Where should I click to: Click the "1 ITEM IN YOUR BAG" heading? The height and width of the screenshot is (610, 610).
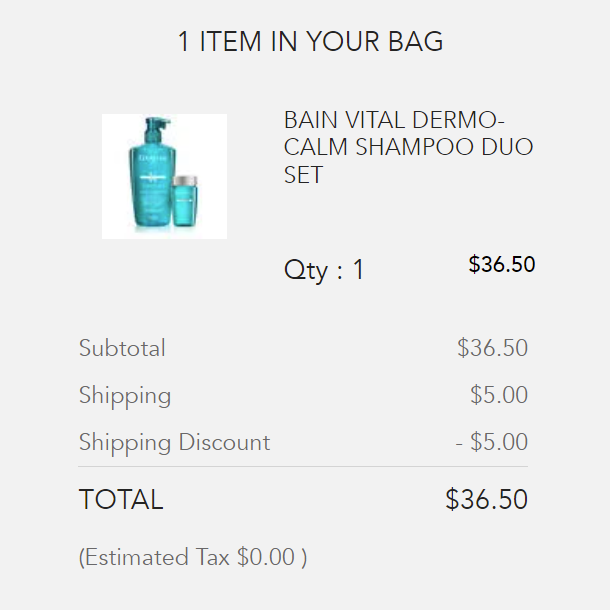pyautogui.click(x=310, y=42)
